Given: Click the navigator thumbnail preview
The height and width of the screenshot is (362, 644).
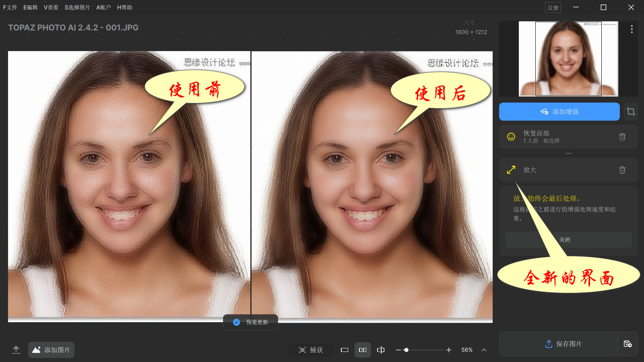Looking at the screenshot, I should point(568,59).
